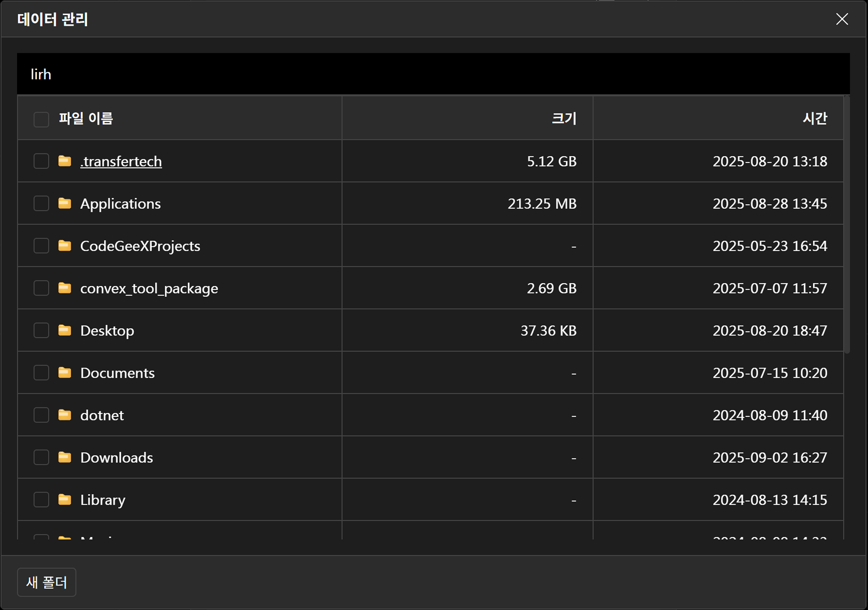Create a folder with 새 폴더 button

(46, 582)
